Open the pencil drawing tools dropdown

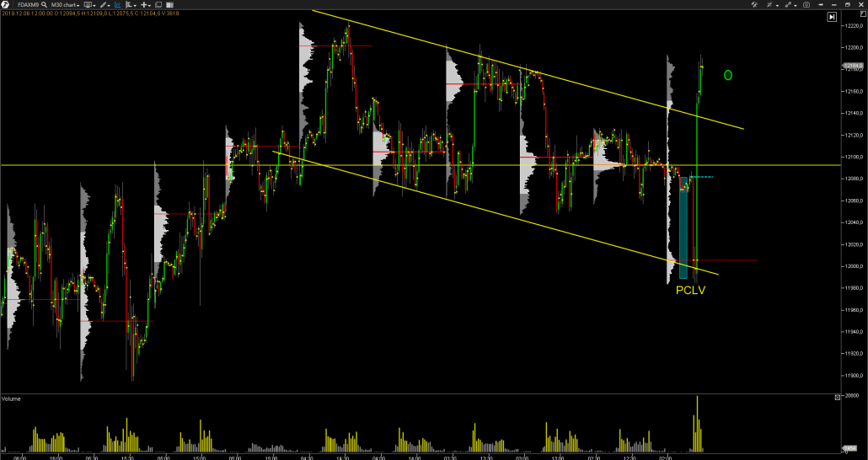[104, 5]
